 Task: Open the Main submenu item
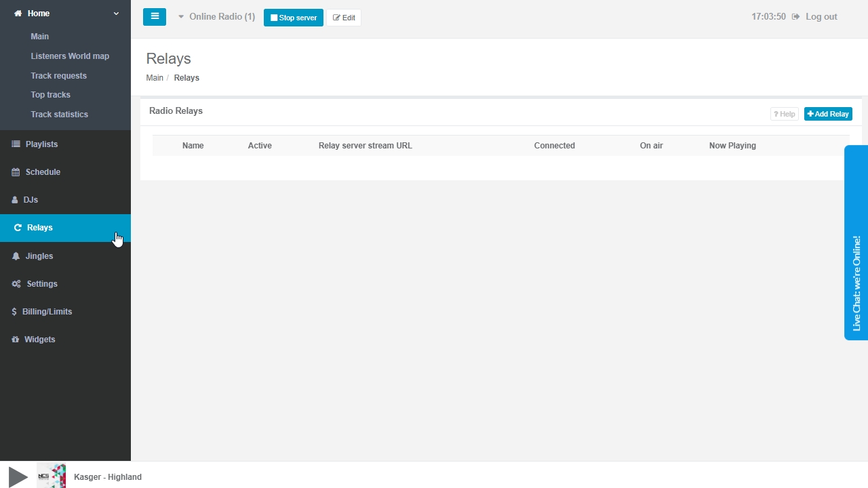coord(40,37)
